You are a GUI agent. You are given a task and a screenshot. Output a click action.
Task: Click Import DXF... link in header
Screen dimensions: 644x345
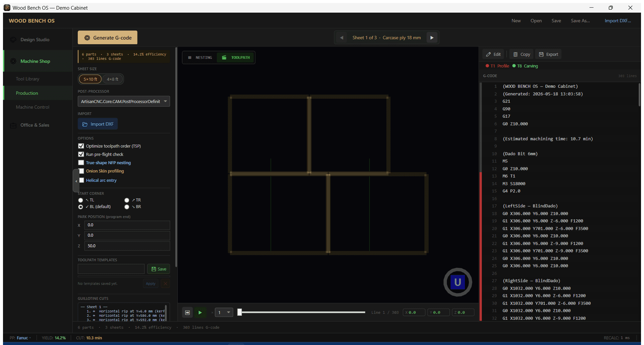[618, 21]
